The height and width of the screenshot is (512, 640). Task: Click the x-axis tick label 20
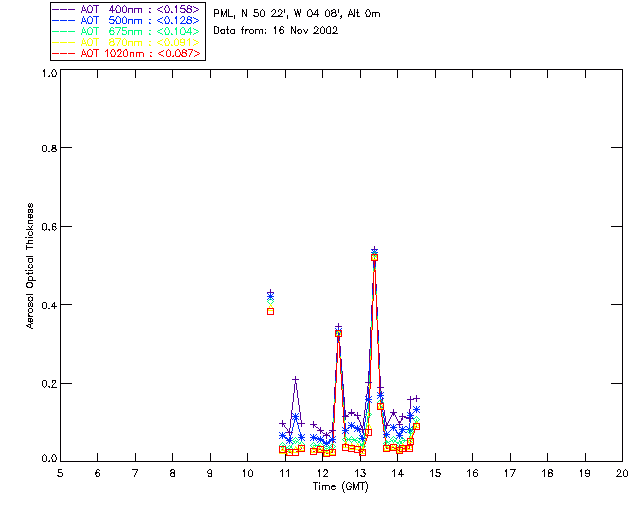(622, 473)
